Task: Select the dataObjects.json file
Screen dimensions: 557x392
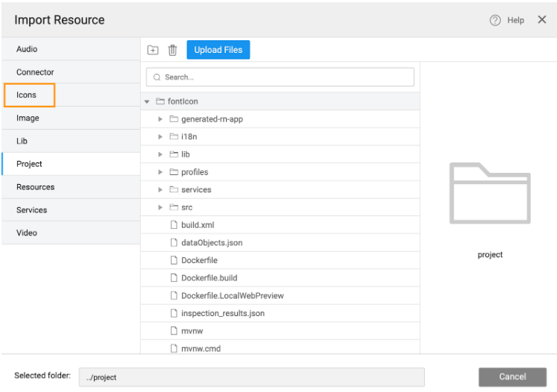Action: (x=211, y=243)
